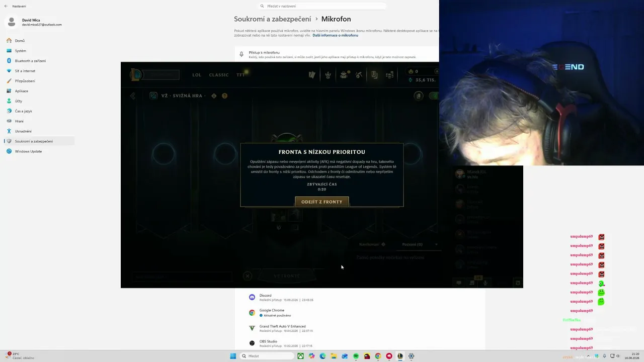Click the taskbar Hledat search box
The height and width of the screenshot is (362, 644).
point(267,356)
